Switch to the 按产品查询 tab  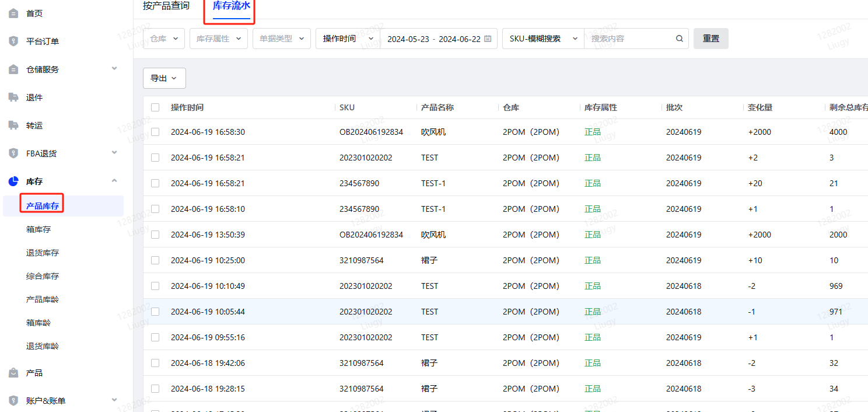166,6
